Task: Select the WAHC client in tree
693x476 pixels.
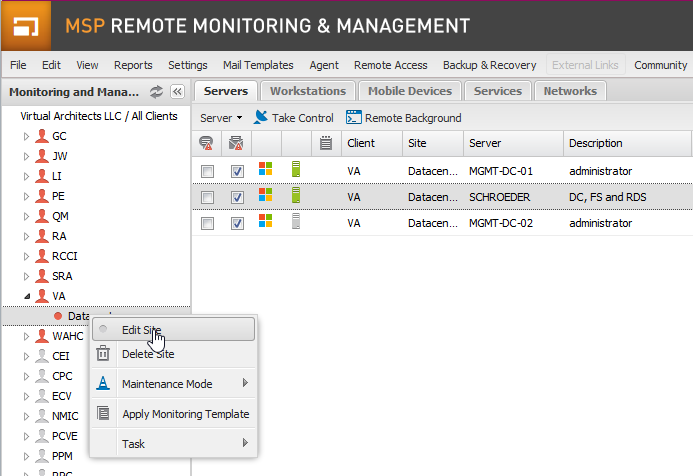Action: coord(68,336)
